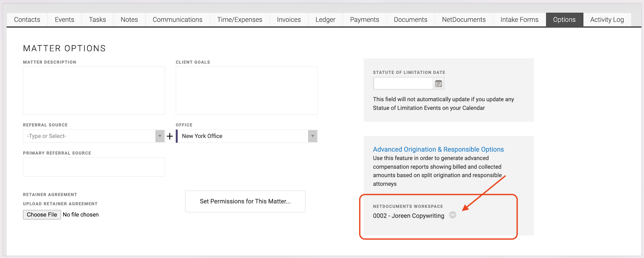Open Advanced Origination & Responsible Options link
Viewport: 644px width, 258px height.
coord(438,149)
